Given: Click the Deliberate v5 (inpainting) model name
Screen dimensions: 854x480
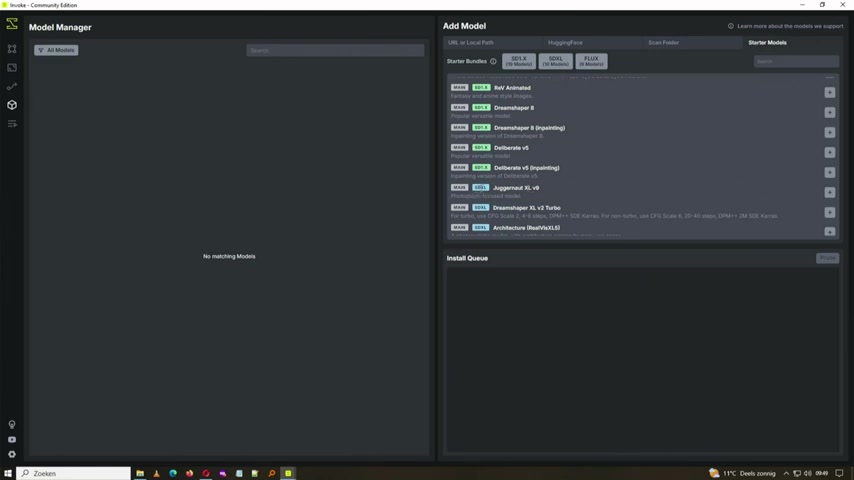Looking at the screenshot, I should (x=527, y=168).
